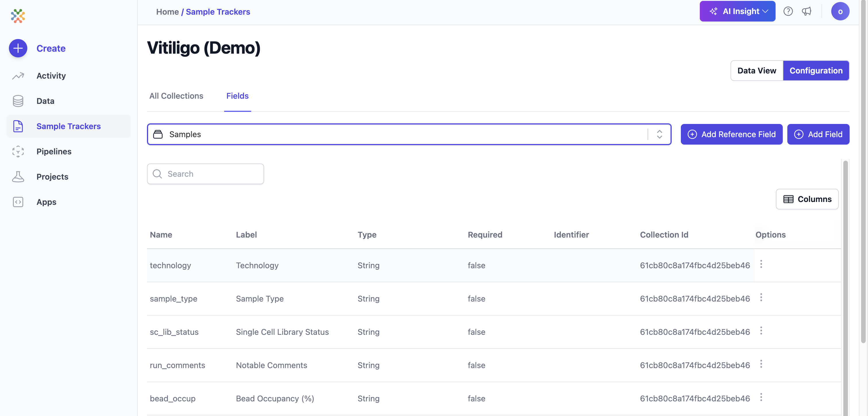Click the help question mark icon
Image resolution: width=868 pixels, height=416 pixels.
(x=788, y=11)
